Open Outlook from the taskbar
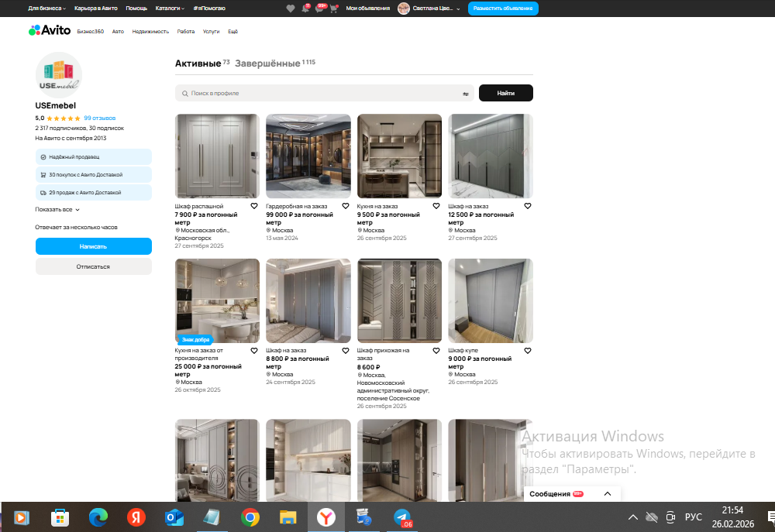 [174, 518]
